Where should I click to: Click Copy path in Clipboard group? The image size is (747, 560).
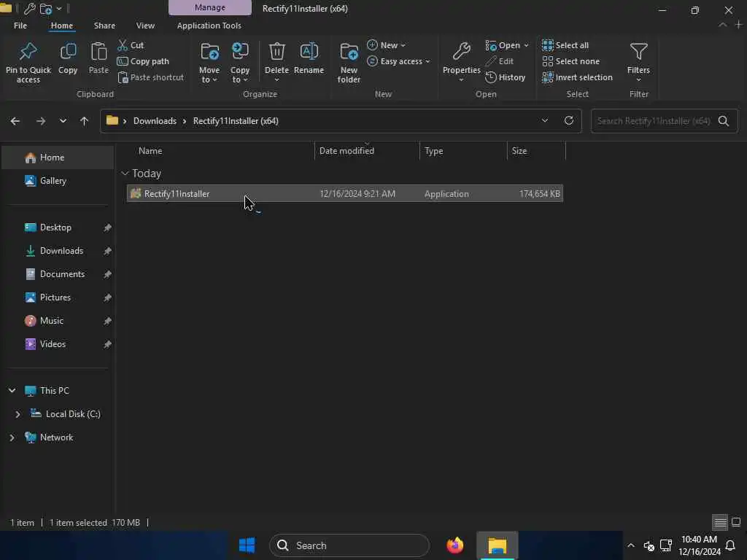point(143,61)
